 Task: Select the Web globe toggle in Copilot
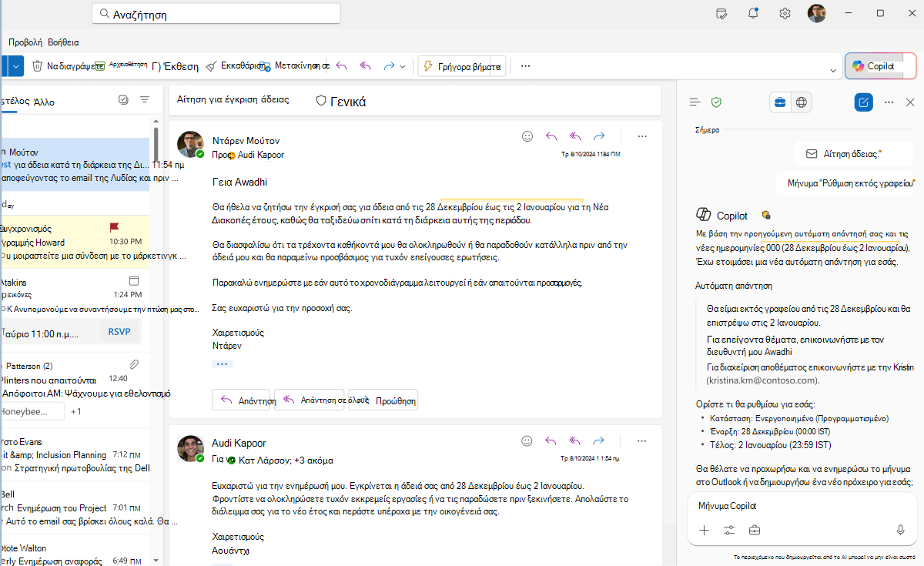click(802, 102)
